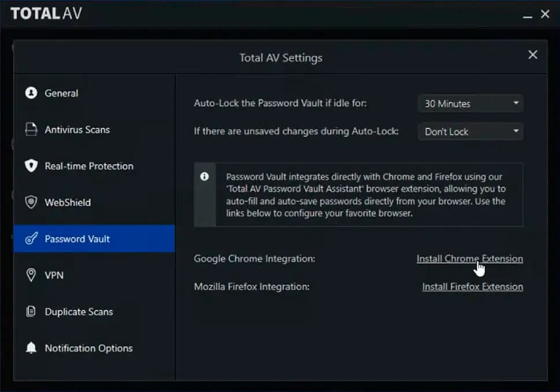Viewport: 560px width, 392px height.
Task: Click the Mozilla Firefox Integration label
Action: pyautogui.click(x=251, y=287)
